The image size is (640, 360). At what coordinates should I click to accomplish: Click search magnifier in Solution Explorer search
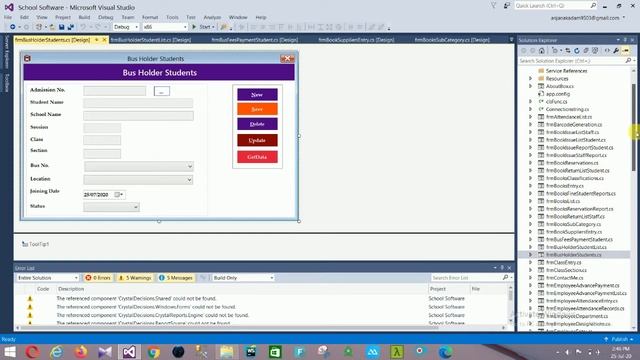tap(628, 60)
